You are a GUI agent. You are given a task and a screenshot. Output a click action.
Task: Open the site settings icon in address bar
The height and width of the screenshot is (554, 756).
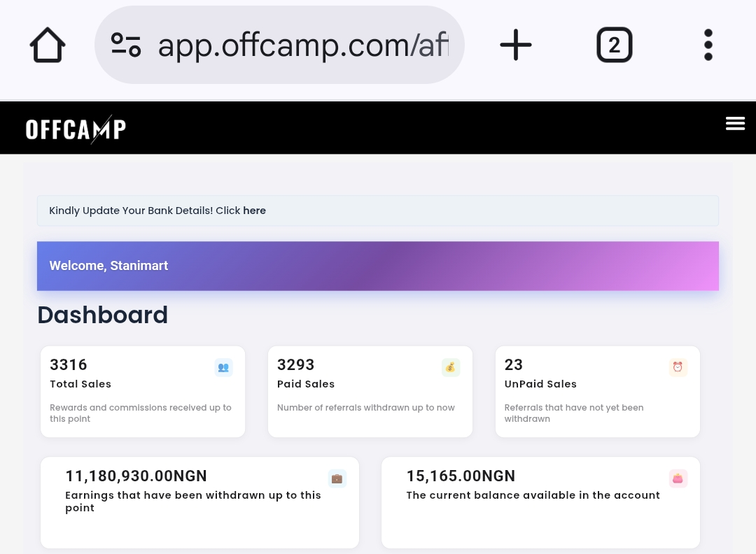click(126, 45)
